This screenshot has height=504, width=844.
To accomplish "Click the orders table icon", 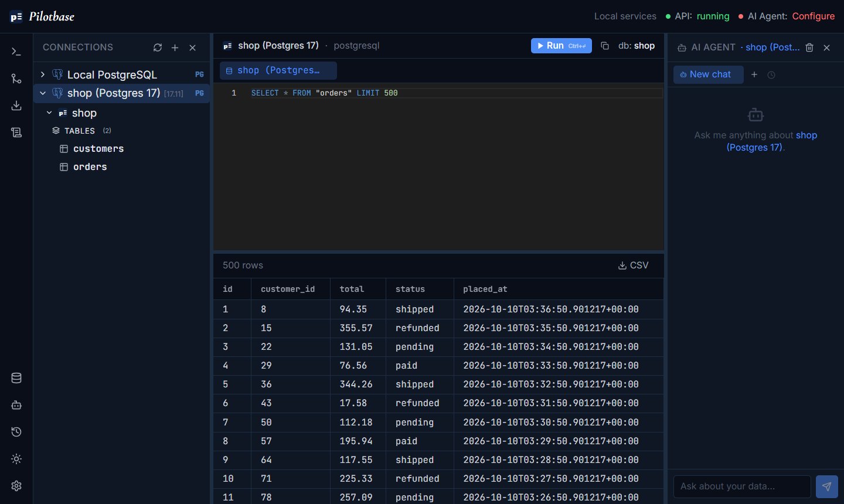I will click(64, 167).
